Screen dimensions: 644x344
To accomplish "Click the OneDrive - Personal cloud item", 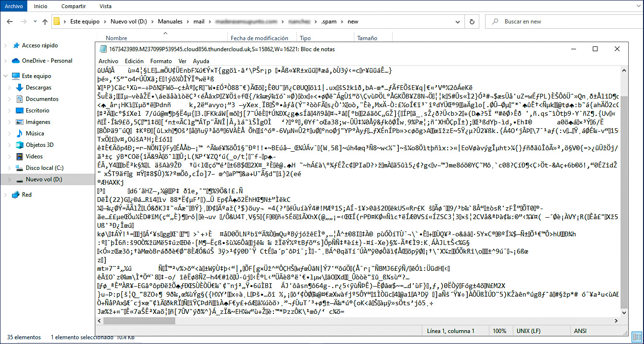I will [47, 61].
